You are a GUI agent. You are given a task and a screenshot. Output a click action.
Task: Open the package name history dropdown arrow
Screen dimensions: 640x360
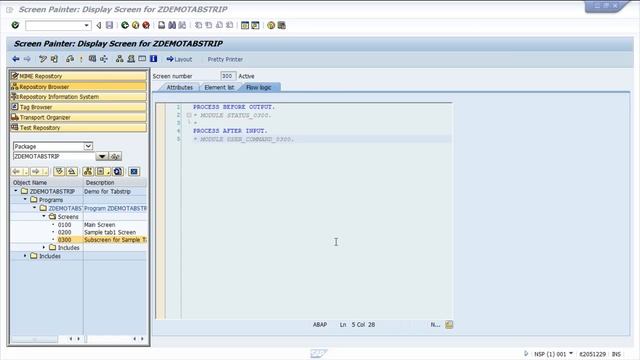point(102,156)
